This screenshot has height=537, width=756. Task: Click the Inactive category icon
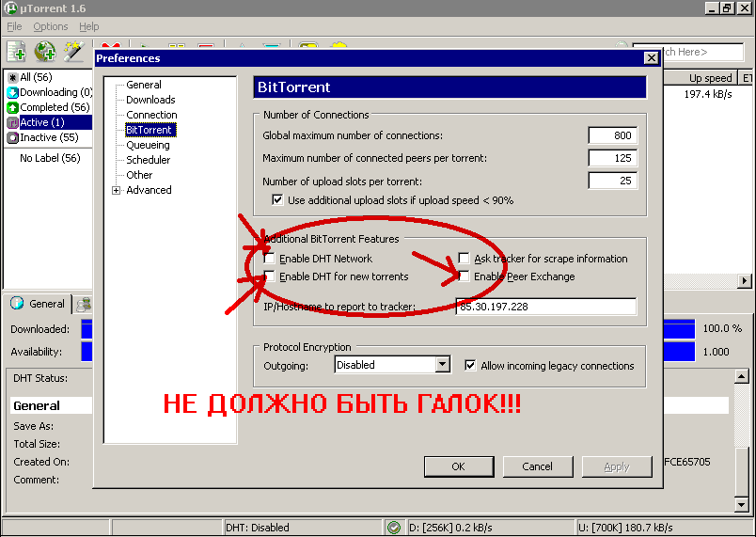pyautogui.click(x=12, y=138)
